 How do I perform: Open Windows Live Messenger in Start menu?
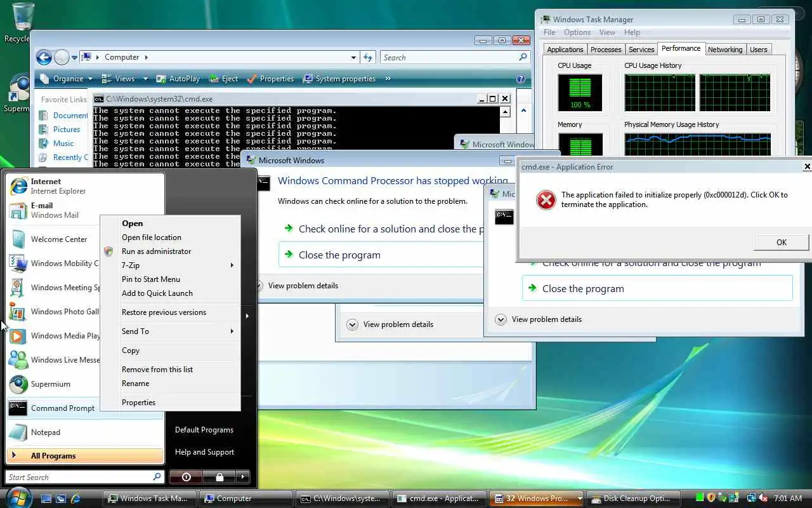click(x=54, y=360)
